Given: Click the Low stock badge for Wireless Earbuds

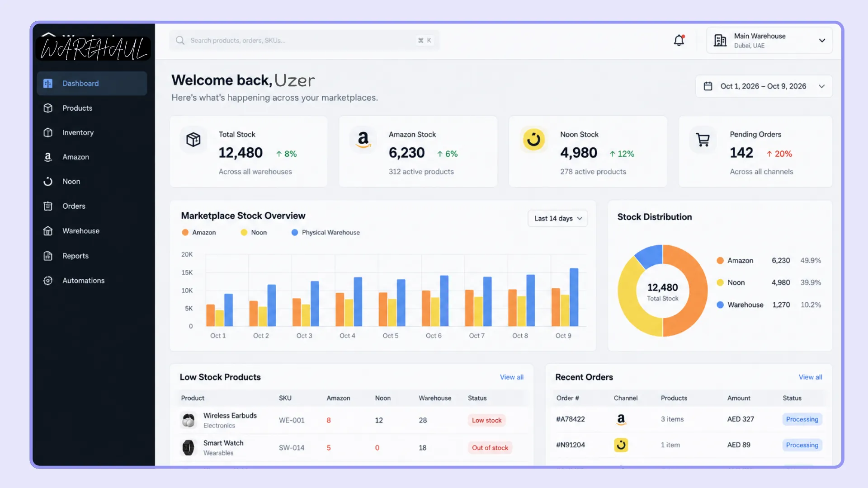Looking at the screenshot, I should (x=486, y=420).
